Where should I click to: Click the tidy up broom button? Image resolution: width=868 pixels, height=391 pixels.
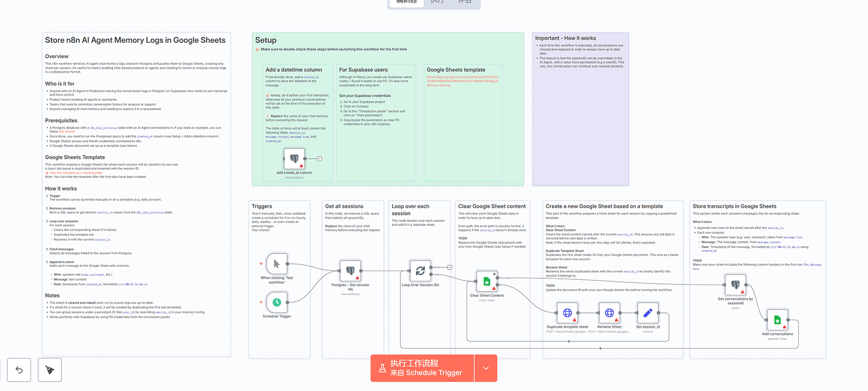coord(50,370)
